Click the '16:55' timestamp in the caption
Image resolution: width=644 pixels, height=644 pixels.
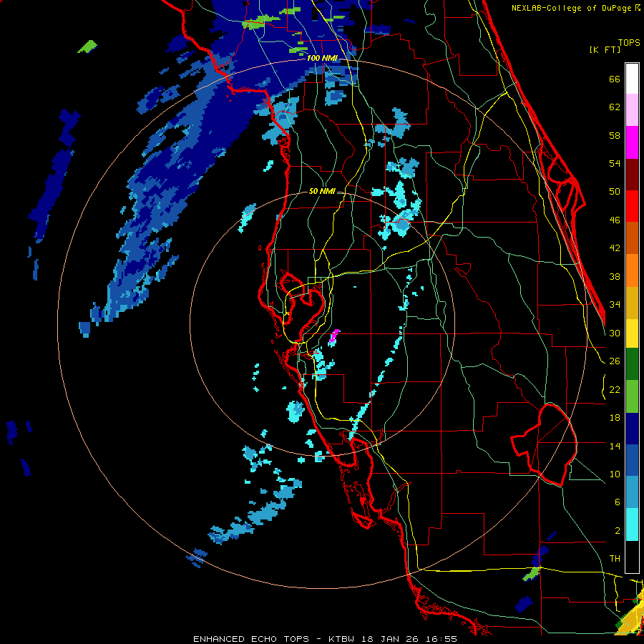tap(441, 639)
